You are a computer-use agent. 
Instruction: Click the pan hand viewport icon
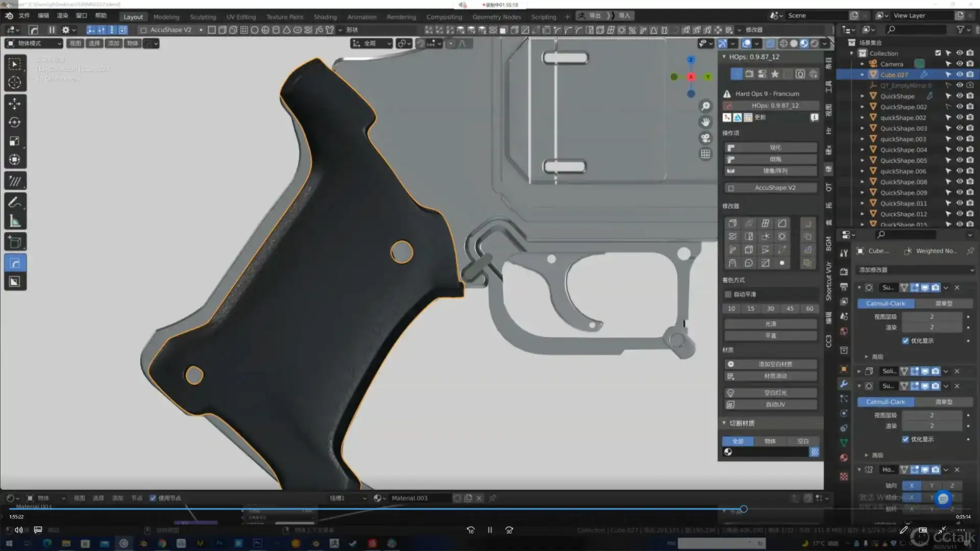[x=705, y=122]
